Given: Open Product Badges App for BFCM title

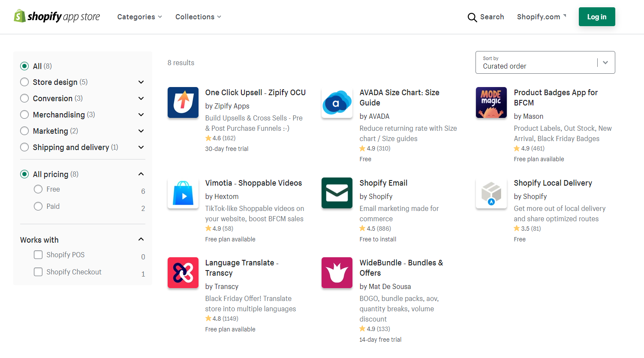Looking at the screenshot, I should coord(556,98).
